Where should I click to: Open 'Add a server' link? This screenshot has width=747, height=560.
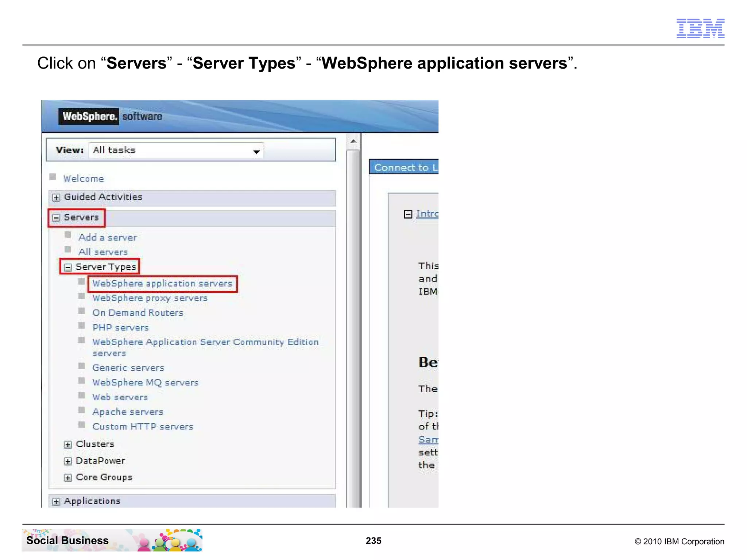coord(108,237)
